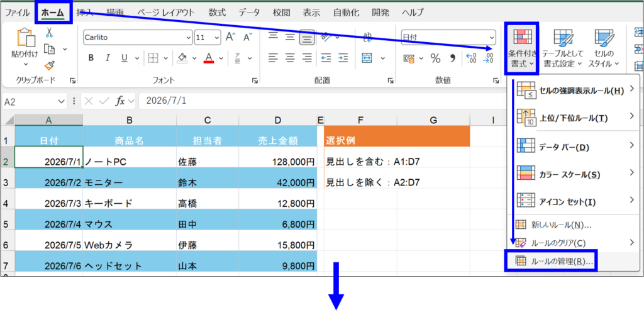The height and width of the screenshot is (327, 644).
Task: Toggle align text right
Action: click(x=307, y=58)
